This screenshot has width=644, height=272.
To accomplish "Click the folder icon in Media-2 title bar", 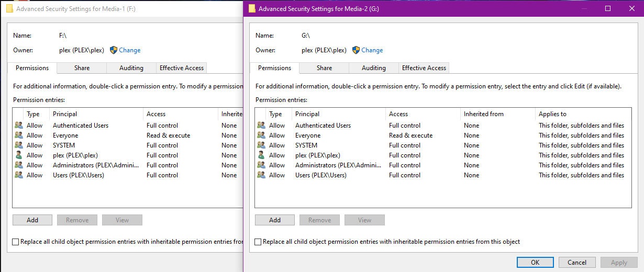I will click(x=252, y=8).
